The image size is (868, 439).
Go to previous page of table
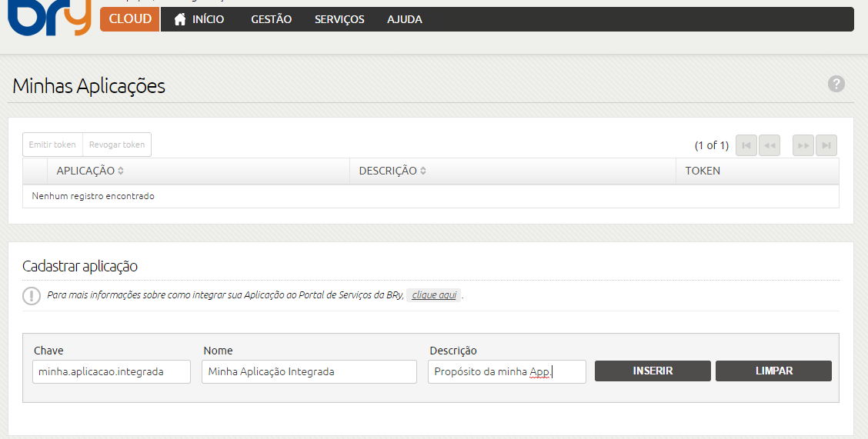[770, 145]
